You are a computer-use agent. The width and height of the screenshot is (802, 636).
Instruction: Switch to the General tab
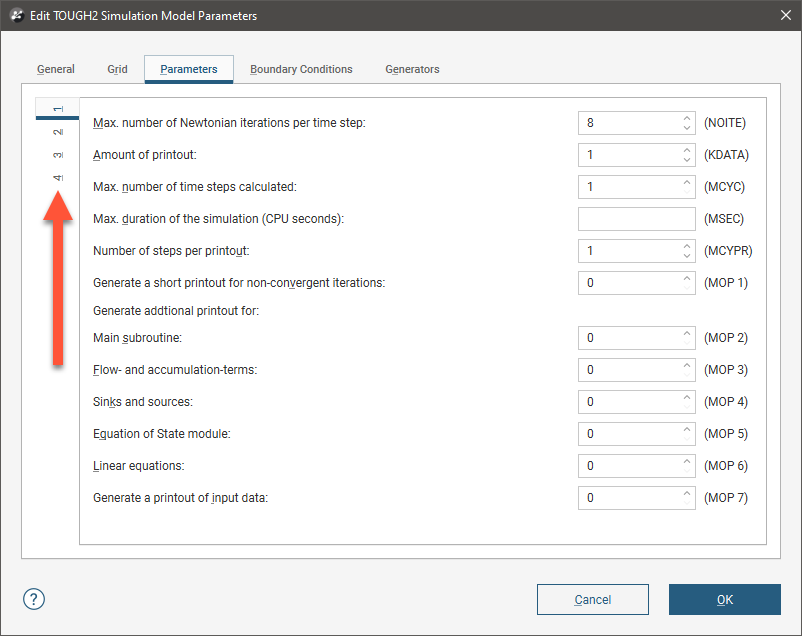[56, 69]
